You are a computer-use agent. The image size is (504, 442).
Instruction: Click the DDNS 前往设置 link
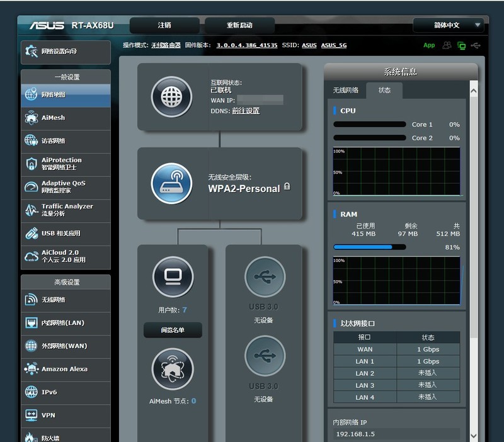[246, 111]
